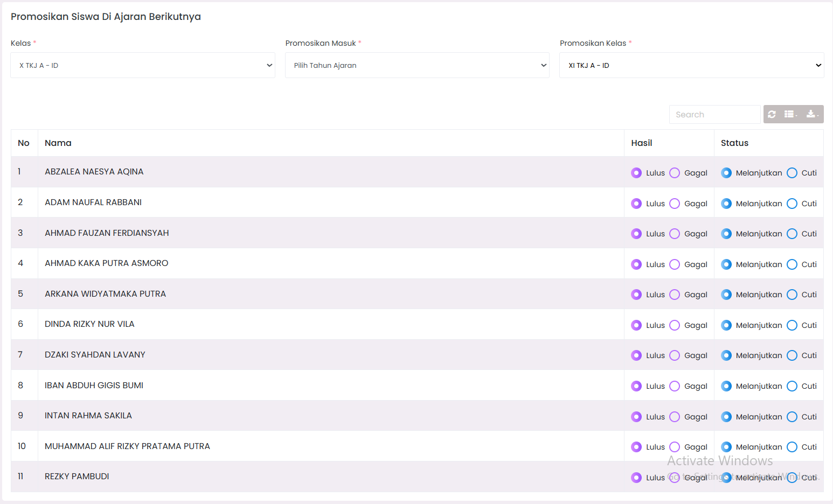The width and height of the screenshot is (833, 504).
Task: Set AHMAD KAKA PUTRA ASMORO to Cuti
Action: pos(792,264)
